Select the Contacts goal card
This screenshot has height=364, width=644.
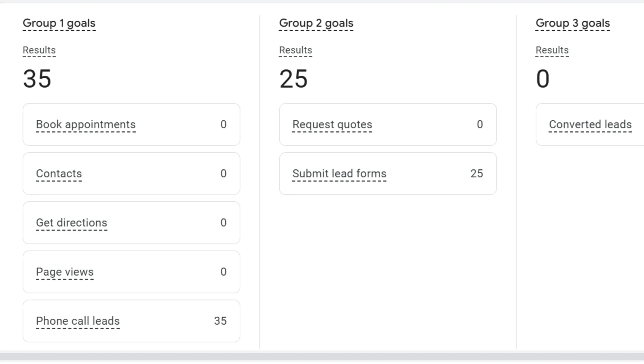click(131, 173)
